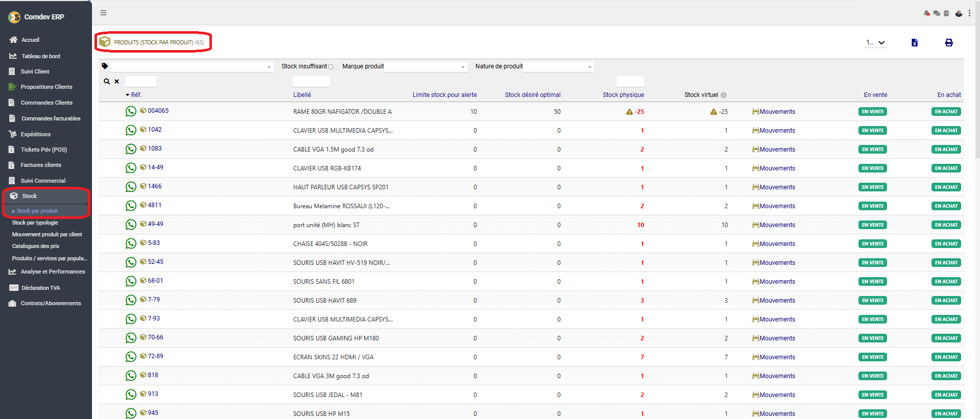This screenshot has height=419, width=980.
Task: Open the Marque produit dropdown
Action: coord(425,66)
